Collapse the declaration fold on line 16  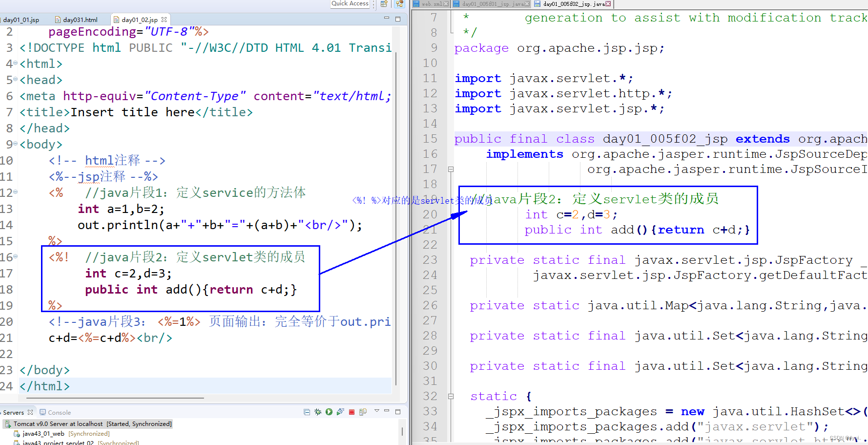[x=16, y=256]
